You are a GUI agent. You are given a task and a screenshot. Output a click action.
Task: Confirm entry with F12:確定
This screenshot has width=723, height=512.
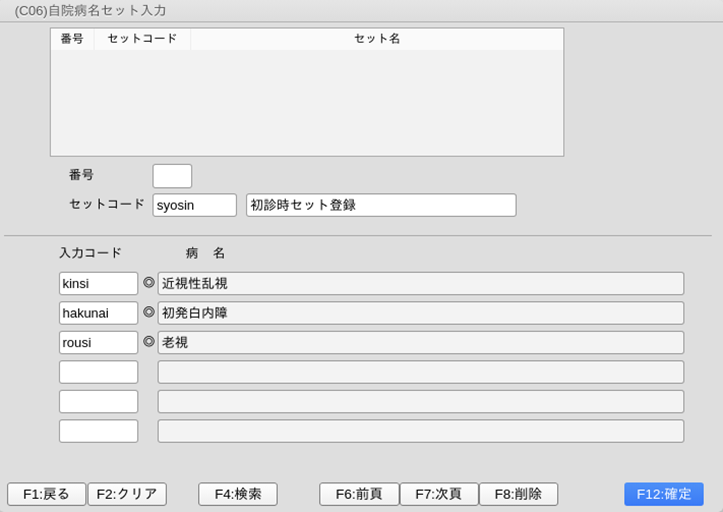pyautogui.click(x=663, y=494)
